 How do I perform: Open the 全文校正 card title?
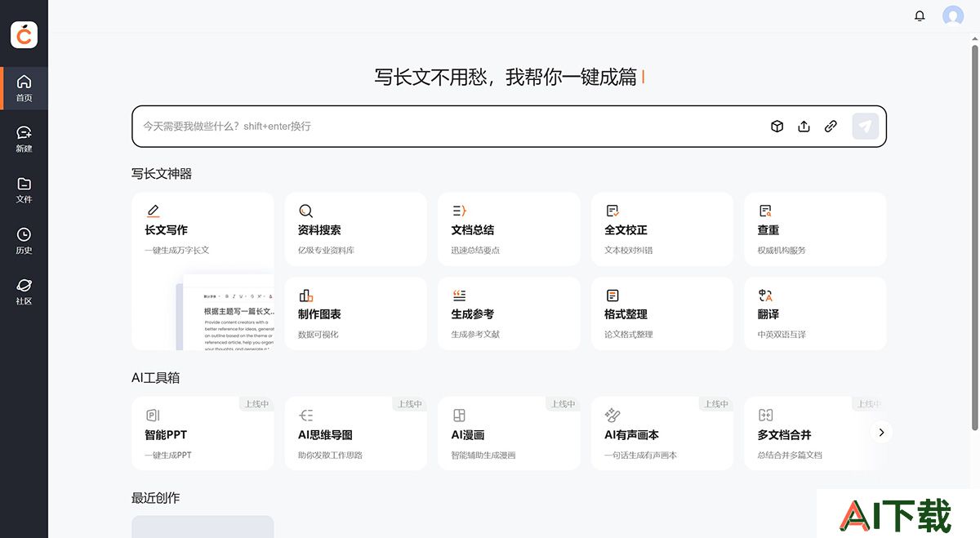point(626,230)
